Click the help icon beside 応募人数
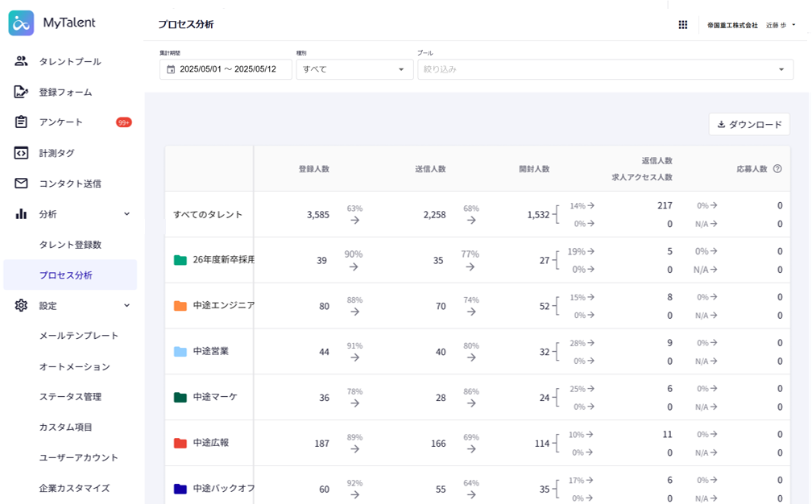The image size is (812, 504). click(777, 169)
